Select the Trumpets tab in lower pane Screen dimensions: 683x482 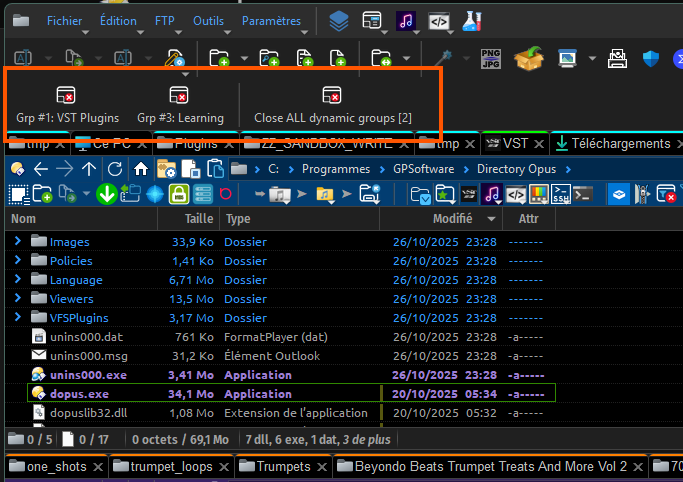[283, 466]
